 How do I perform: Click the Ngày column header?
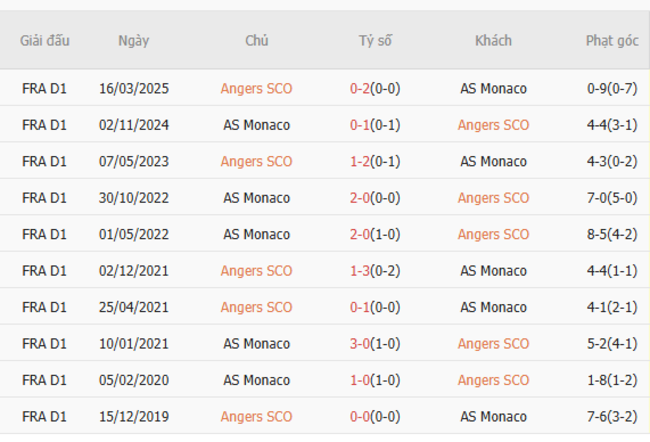pyautogui.click(x=133, y=41)
